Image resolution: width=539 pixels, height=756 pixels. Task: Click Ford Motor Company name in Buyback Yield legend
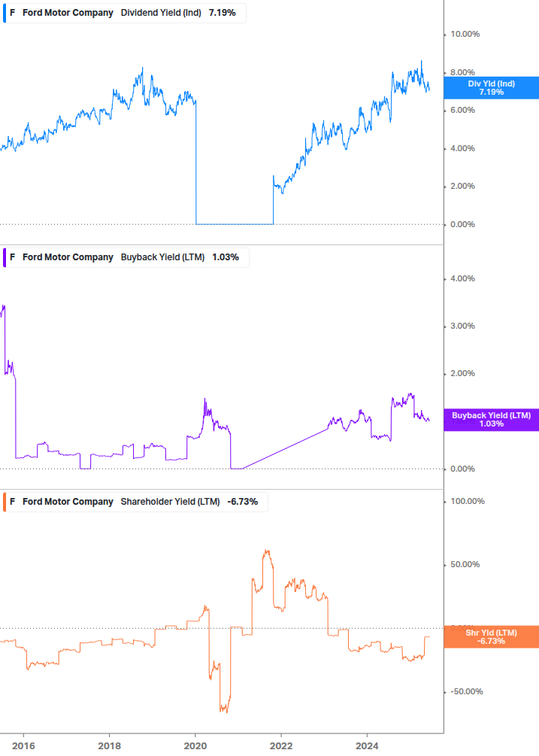(68, 257)
